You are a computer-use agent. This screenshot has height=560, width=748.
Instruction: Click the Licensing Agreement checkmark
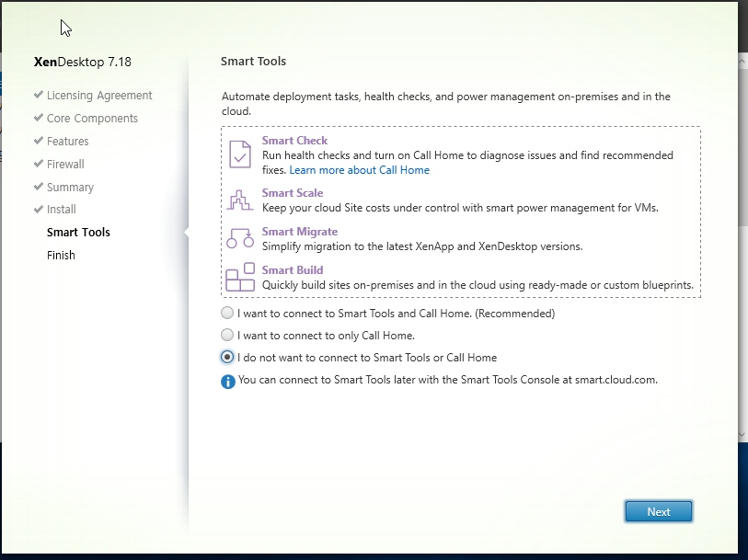(39, 95)
